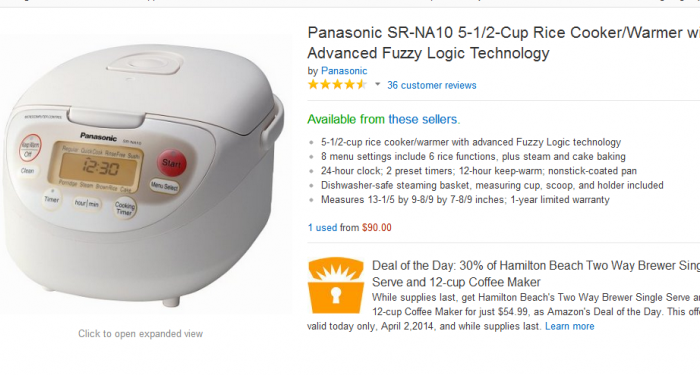This screenshot has width=700, height=375.
Task: Click the star rating icons
Action: pyautogui.click(x=337, y=84)
